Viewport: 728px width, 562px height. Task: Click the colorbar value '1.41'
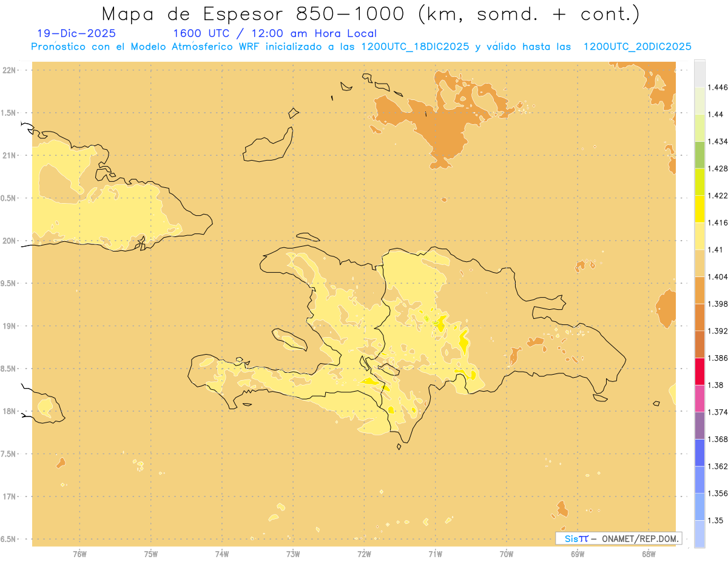[716, 250]
